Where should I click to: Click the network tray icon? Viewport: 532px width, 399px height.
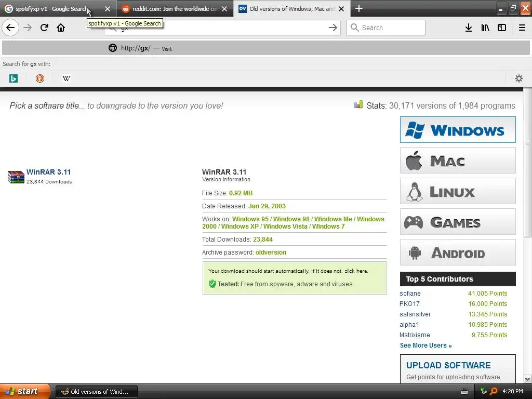(x=484, y=391)
